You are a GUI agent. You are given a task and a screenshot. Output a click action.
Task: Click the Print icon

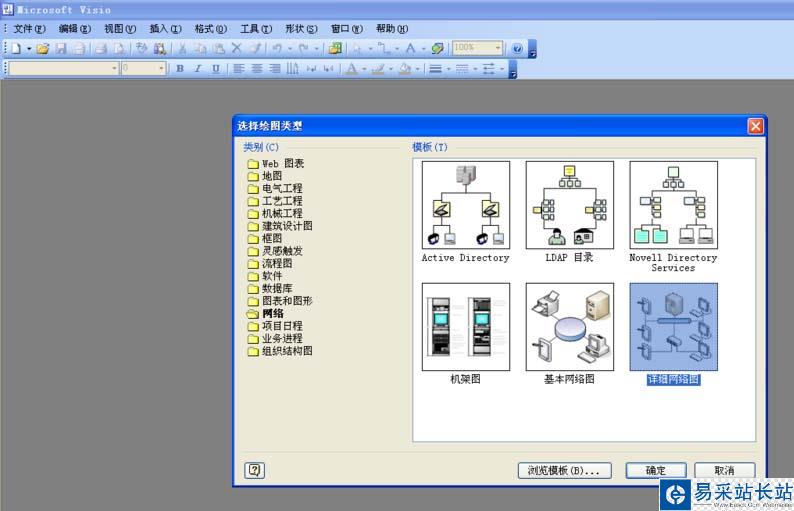click(101, 49)
